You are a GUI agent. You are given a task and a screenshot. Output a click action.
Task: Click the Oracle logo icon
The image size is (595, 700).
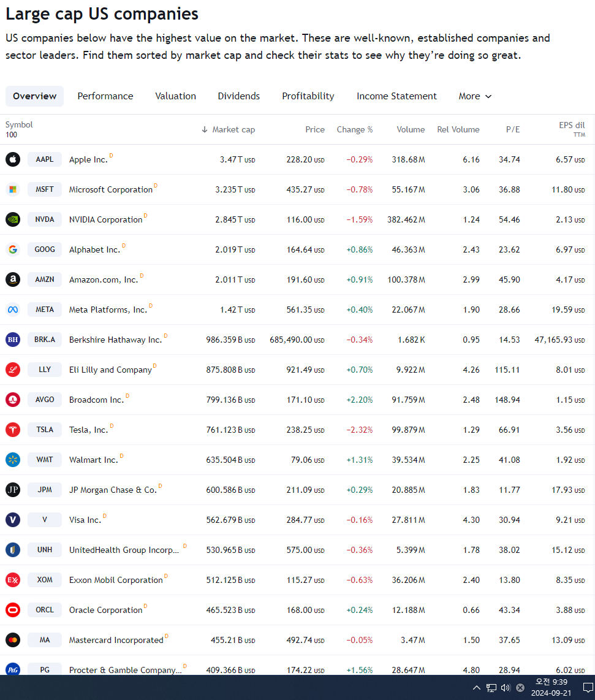pos(13,610)
